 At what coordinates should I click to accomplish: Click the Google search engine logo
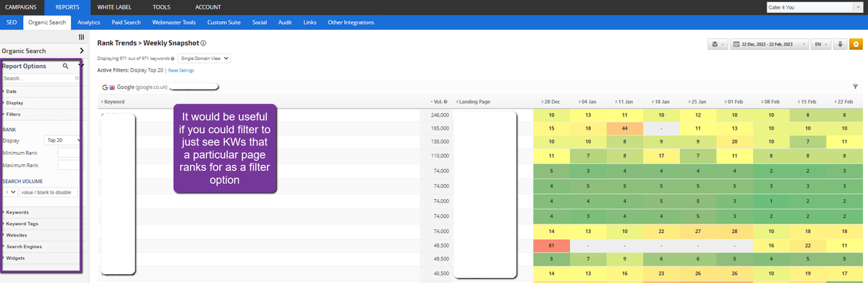pos(105,87)
